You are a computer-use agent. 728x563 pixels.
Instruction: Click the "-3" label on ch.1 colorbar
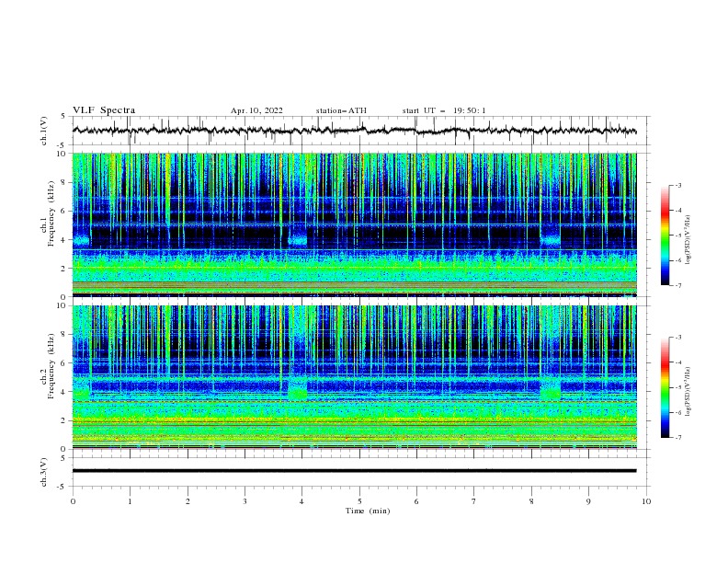coord(677,185)
